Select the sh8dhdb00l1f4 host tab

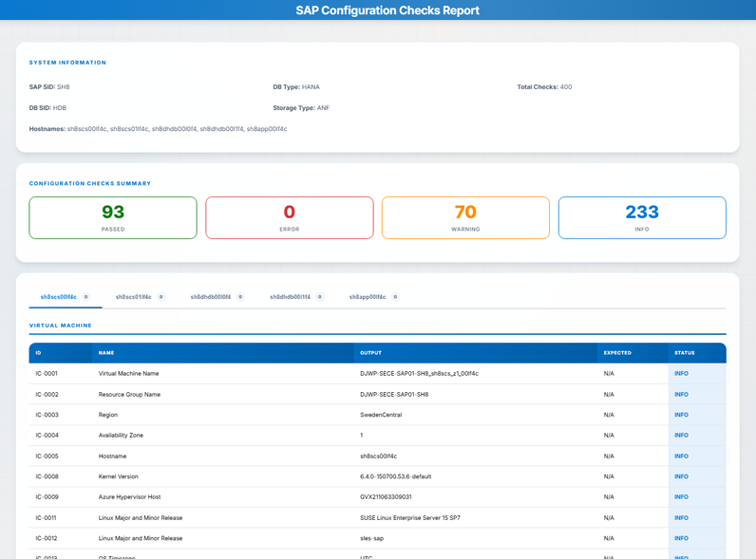point(291,297)
